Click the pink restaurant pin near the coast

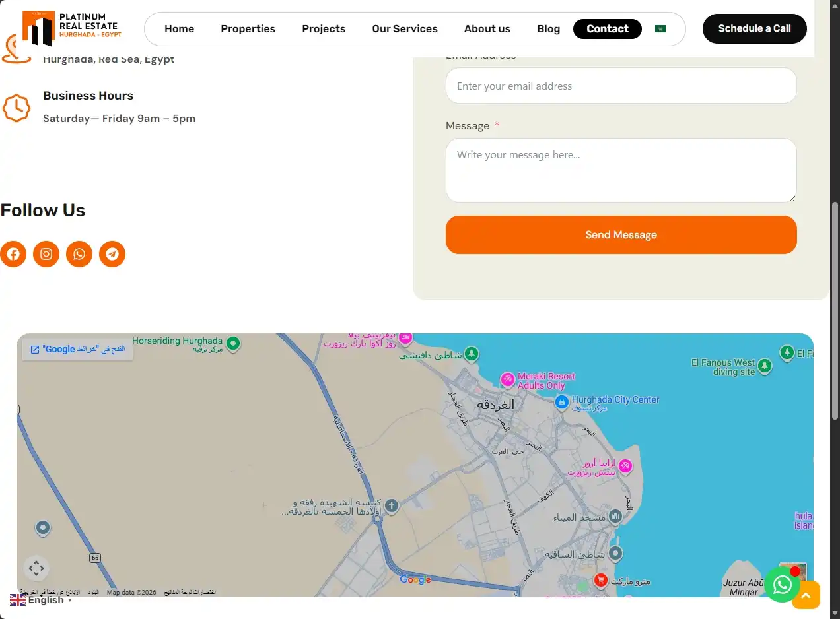625,467
